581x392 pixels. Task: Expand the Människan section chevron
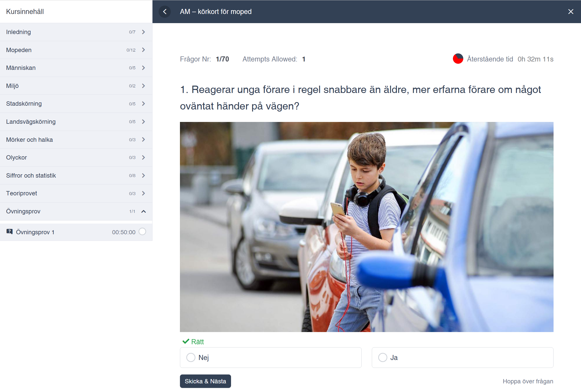(x=144, y=68)
